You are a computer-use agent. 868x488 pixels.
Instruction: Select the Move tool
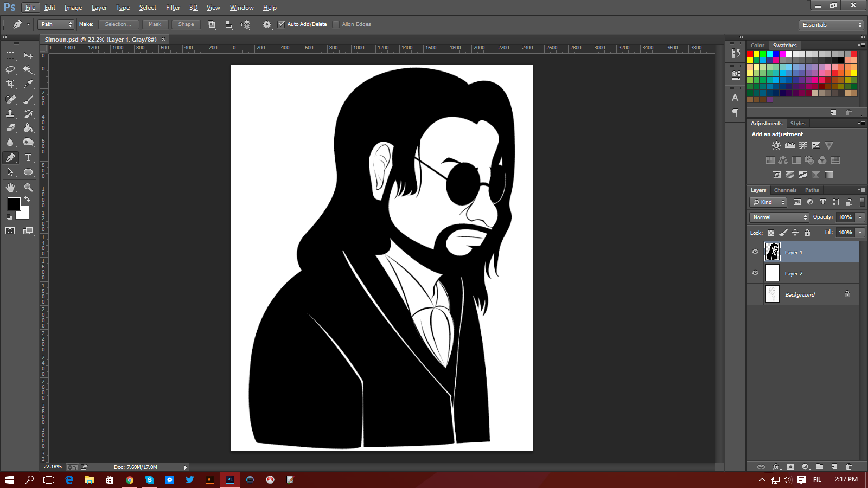[28, 56]
